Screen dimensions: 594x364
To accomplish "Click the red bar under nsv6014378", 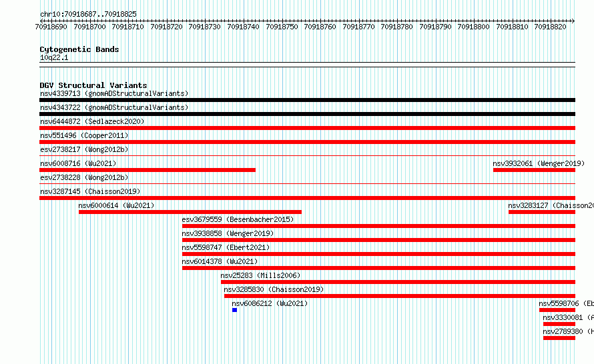I will 379,268.
